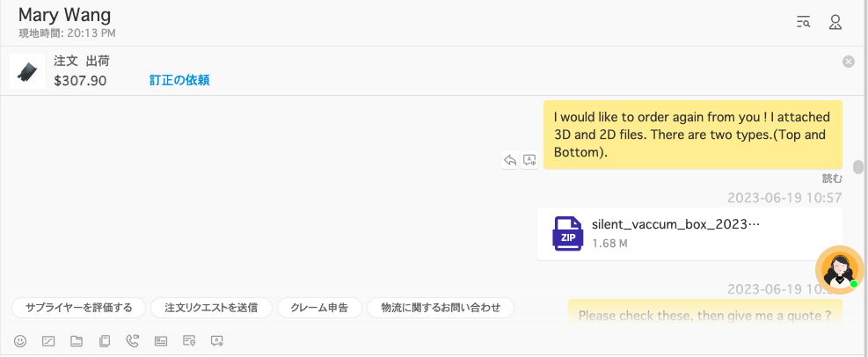Click the address location card icon
Image resolution: width=868 pixels, height=357 pixels.
(x=189, y=341)
